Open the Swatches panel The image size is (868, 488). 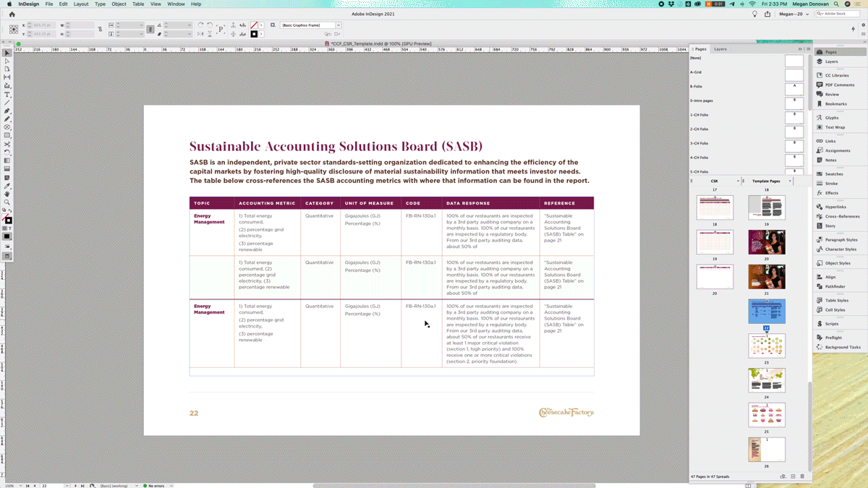point(834,174)
